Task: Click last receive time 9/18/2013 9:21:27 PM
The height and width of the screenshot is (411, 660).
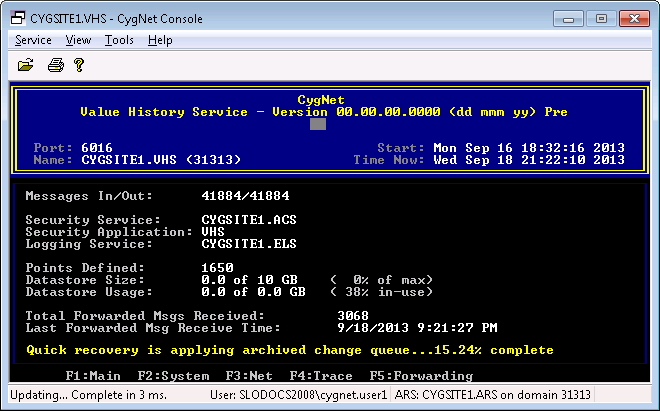Action: [x=418, y=328]
